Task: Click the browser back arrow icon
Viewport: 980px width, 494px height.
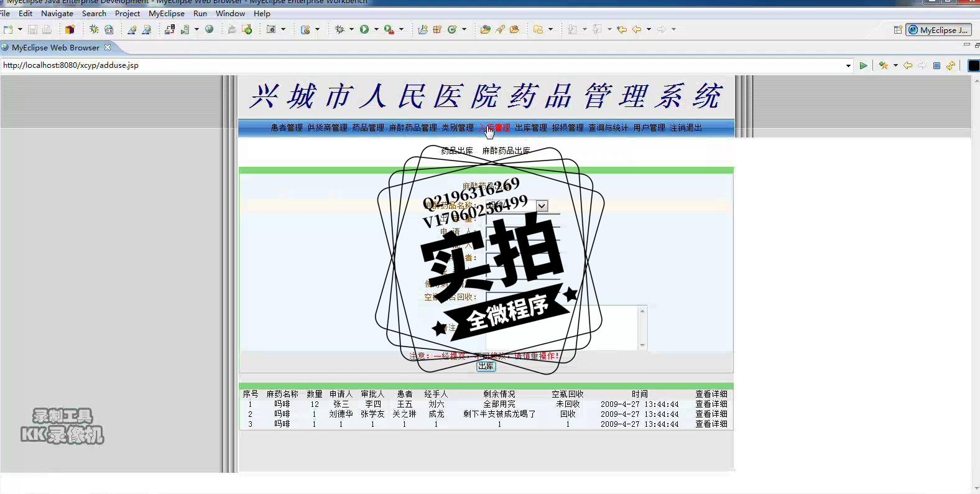Action: pos(908,65)
